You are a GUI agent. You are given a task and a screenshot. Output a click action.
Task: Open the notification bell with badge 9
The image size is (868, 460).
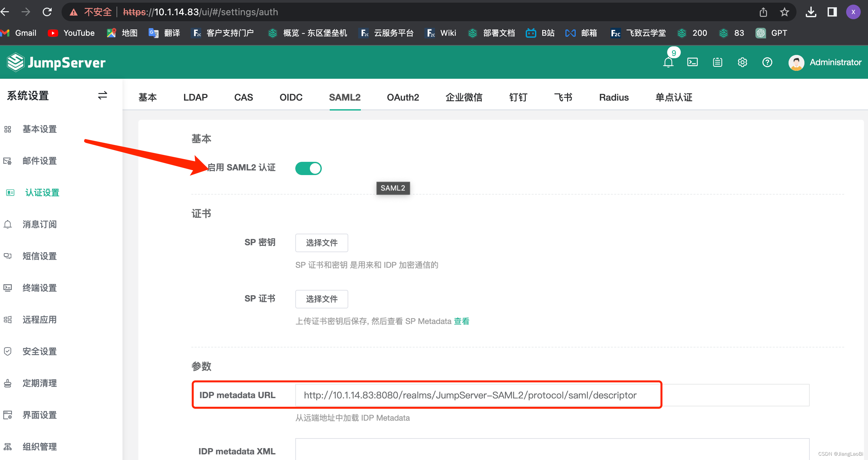tap(668, 63)
